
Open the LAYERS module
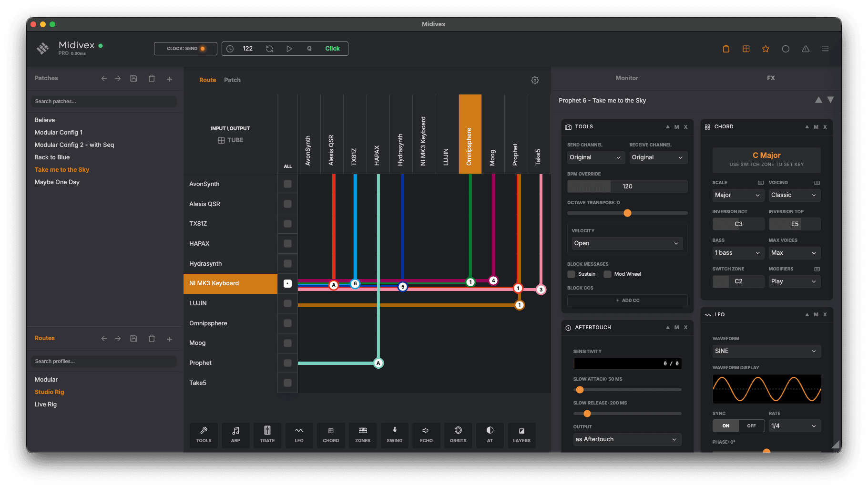click(521, 435)
